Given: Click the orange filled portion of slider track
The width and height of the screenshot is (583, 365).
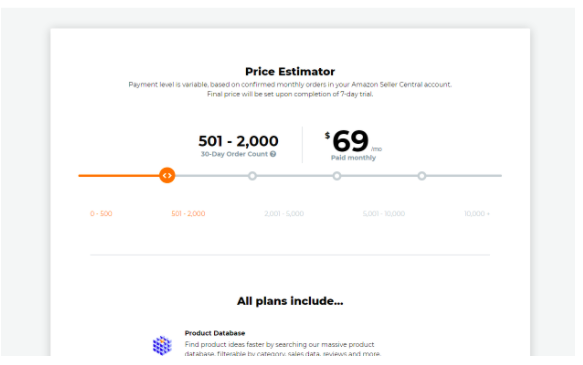Looking at the screenshot, I should [119, 175].
